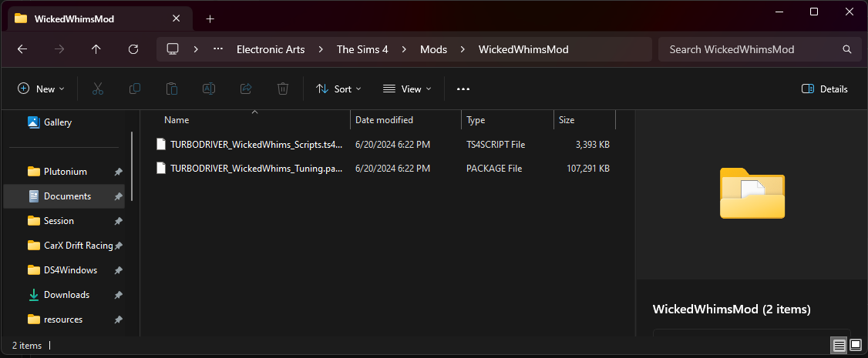This screenshot has height=358, width=868.
Task: Open hidden breadcrumb path ellipsis
Action: 218,49
